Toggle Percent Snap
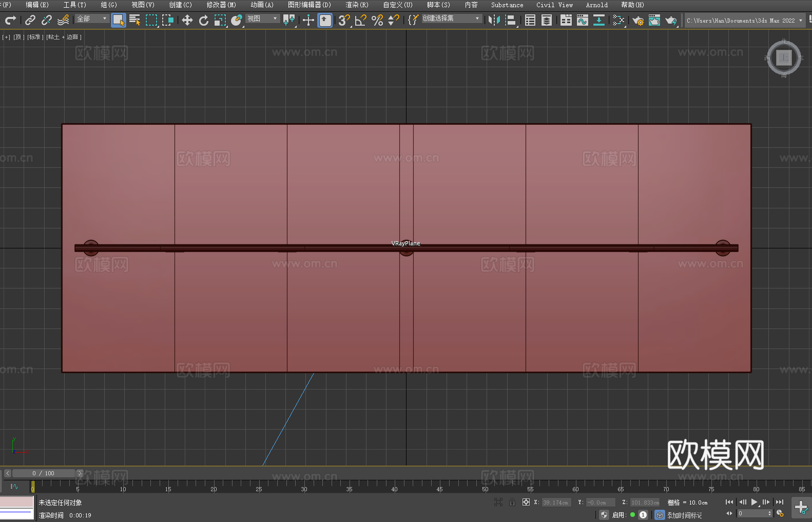This screenshot has height=522, width=812. (x=377, y=20)
